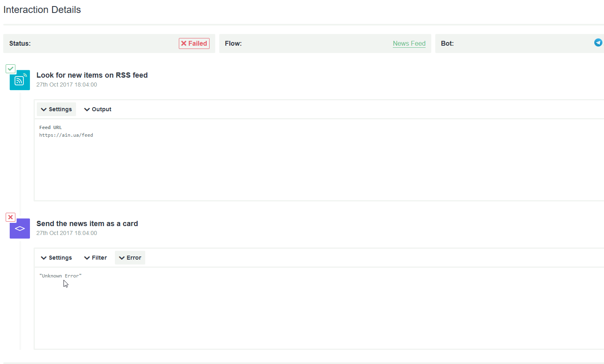
Task: Select the Feed URL https://ain.ua/feed text
Action: (66, 135)
